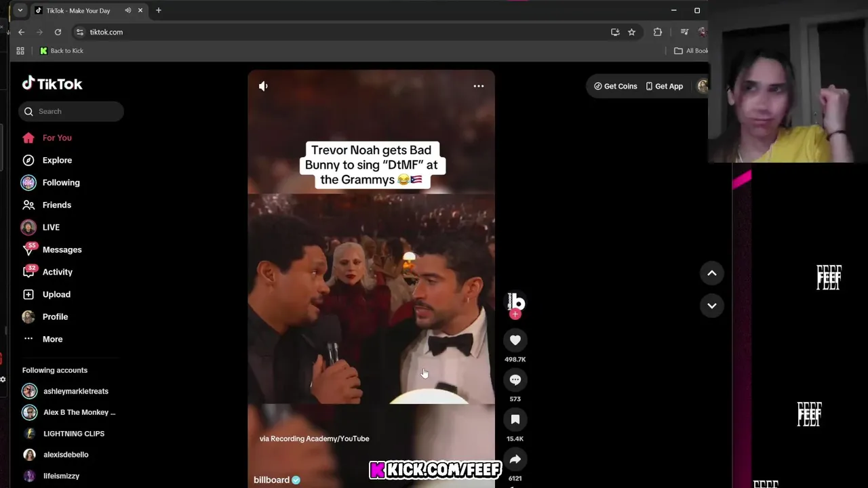The image size is (868, 488).
Task: Open the tab search dropdown arrow
Action: [20, 10]
